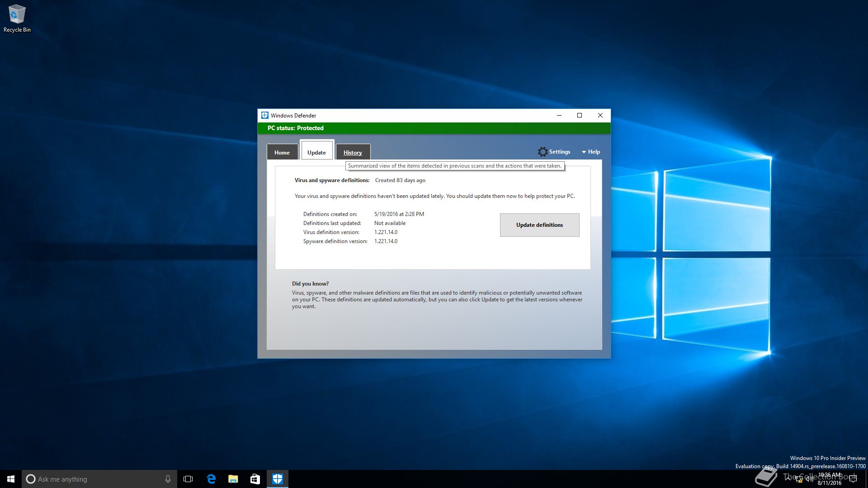This screenshot has height=488, width=868.
Task: Minimize the Windows Defender window
Action: pyautogui.click(x=559, y=115)
